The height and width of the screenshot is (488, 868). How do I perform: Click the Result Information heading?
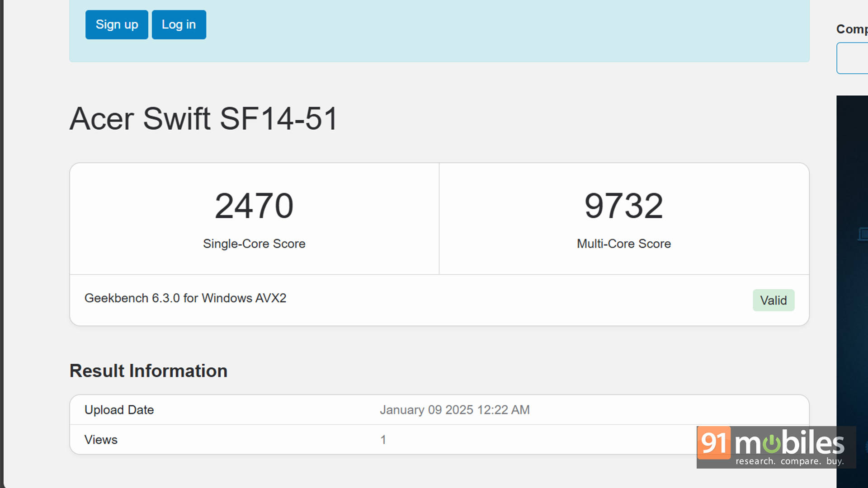[x=148, y=371]
